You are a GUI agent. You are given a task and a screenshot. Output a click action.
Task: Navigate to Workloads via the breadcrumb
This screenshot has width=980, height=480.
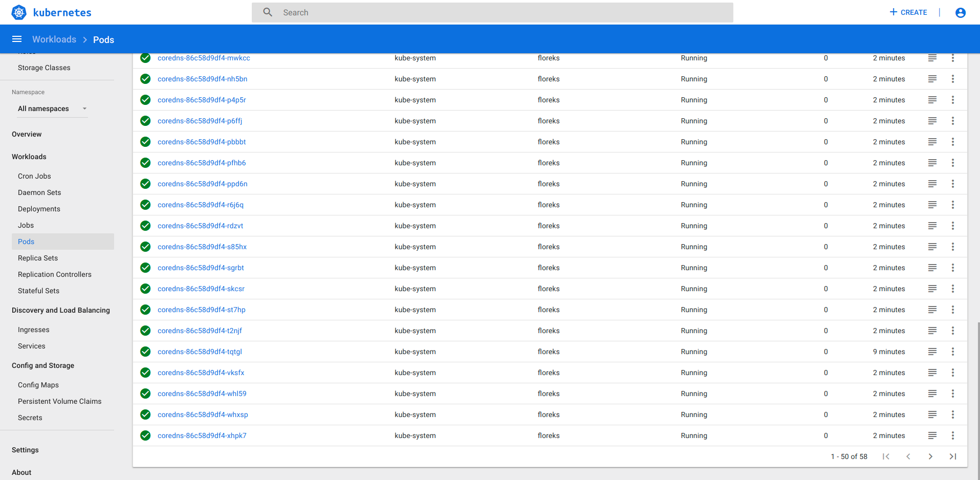54,39
